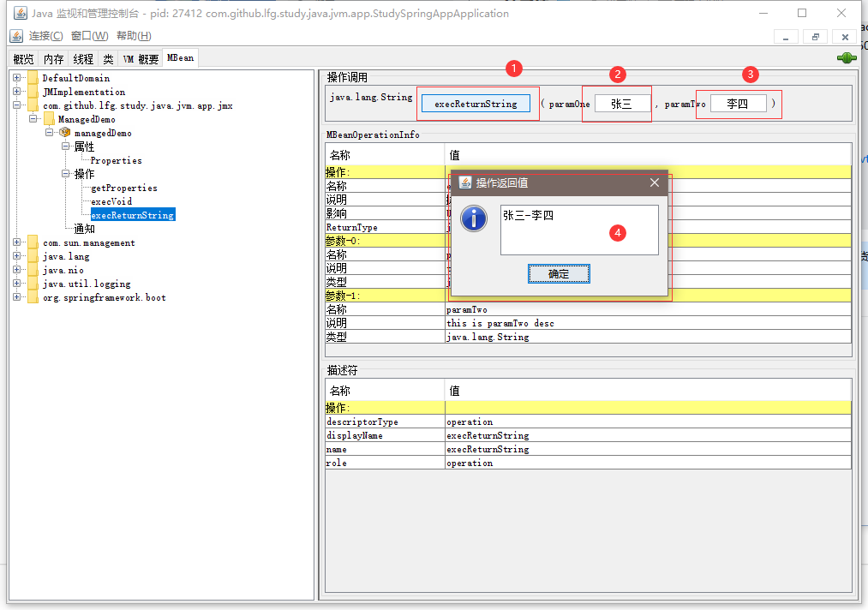The image size is (868, 610).
Task: Expand the java.nio node
Action: pyautogui.click(x=16, y=270)
